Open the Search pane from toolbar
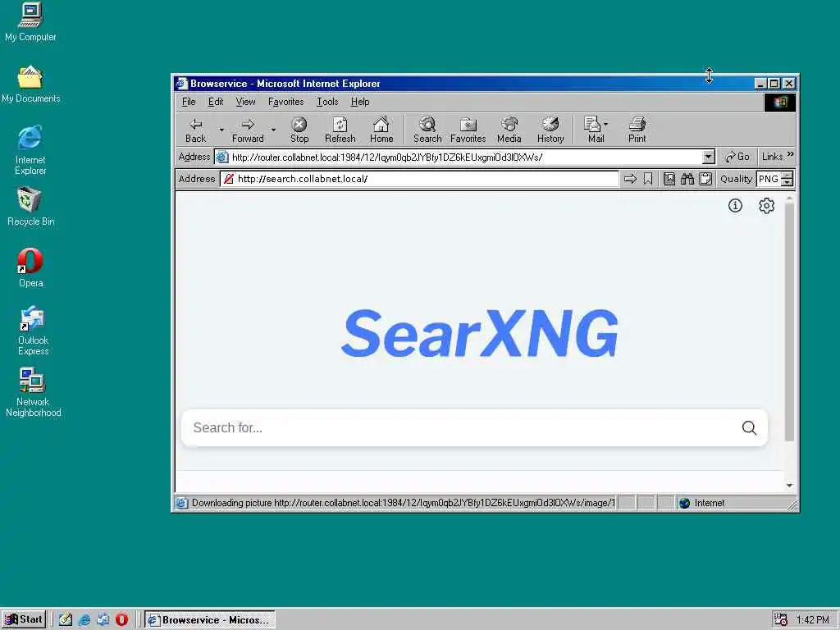840x630 pixels. point(427,130)
